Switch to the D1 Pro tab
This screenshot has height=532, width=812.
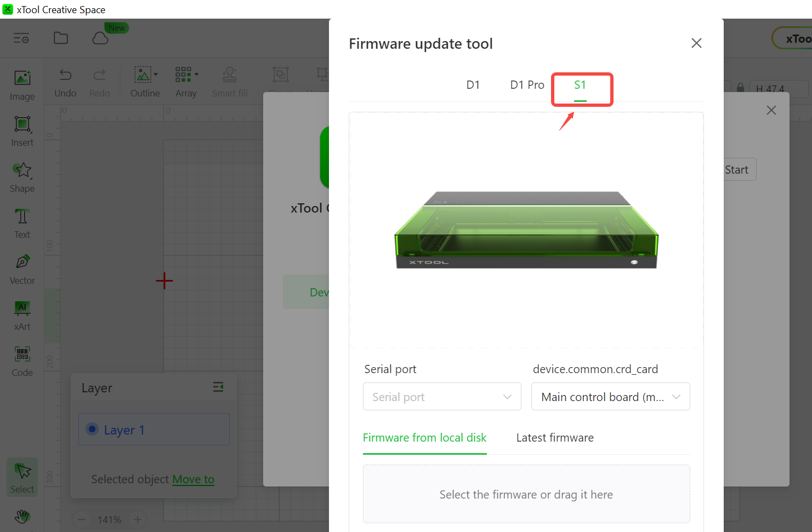point(527,85)
